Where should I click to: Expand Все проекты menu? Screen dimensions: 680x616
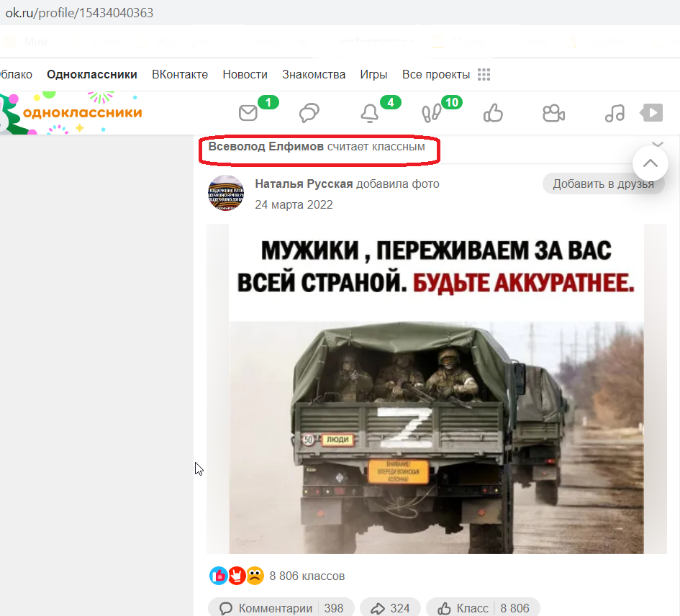[x=436, y=75]
